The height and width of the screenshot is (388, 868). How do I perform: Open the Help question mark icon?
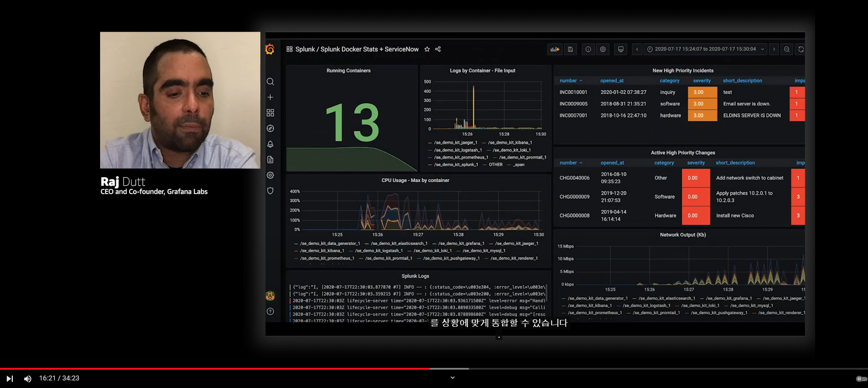click(270, 311)
